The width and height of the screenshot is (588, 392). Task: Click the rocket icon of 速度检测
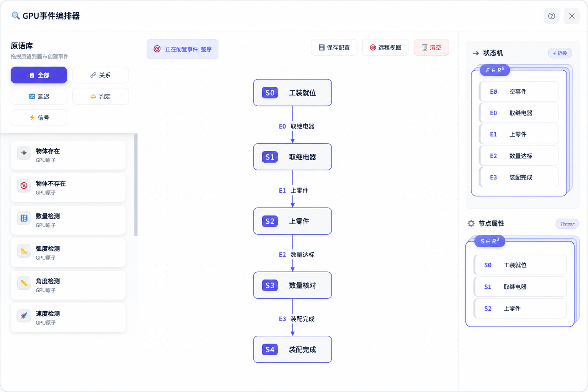(24, 316)
